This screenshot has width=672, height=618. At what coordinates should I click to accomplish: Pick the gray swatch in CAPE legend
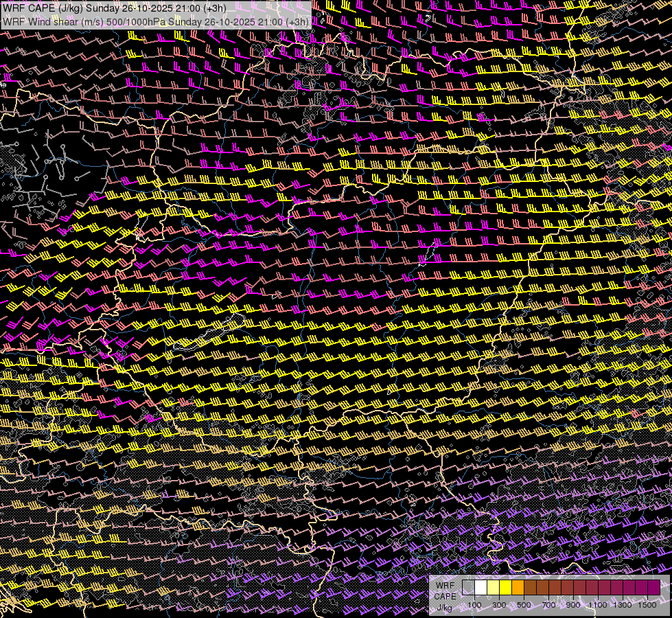click(x=468, y=587)
